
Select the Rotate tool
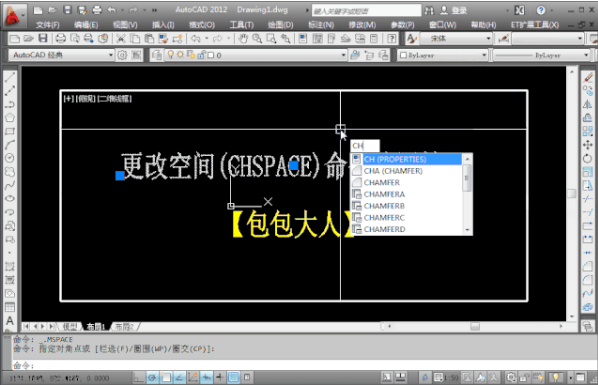588,158
